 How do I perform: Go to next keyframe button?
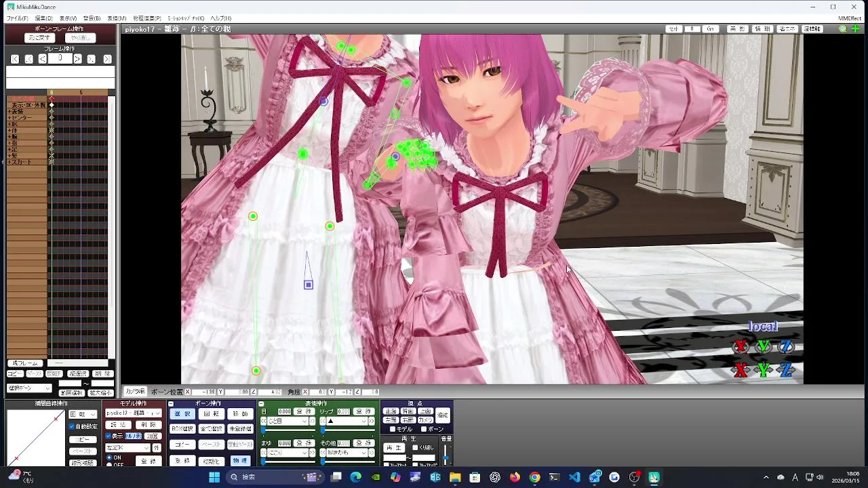(91, 59)
